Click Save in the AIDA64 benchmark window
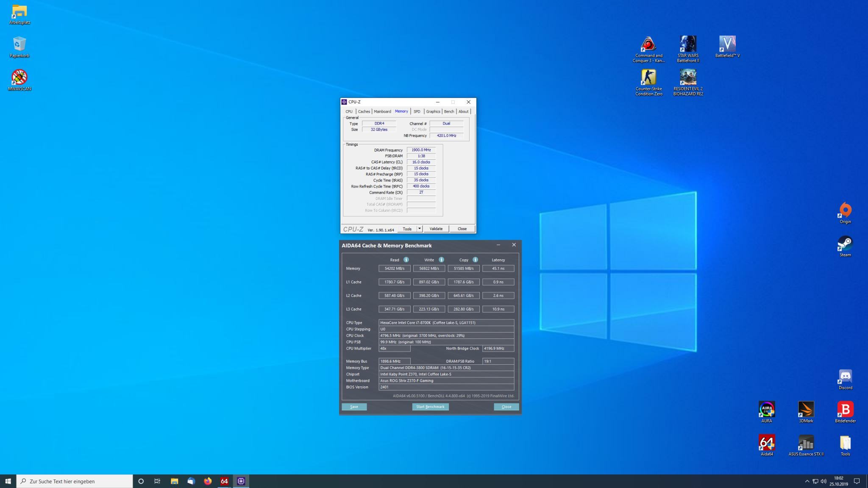 (x=354, y=407)
